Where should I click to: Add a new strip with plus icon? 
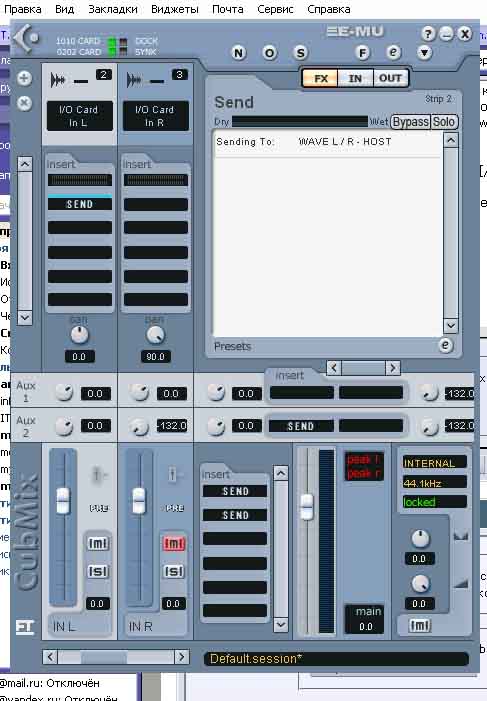pos(24,78)
